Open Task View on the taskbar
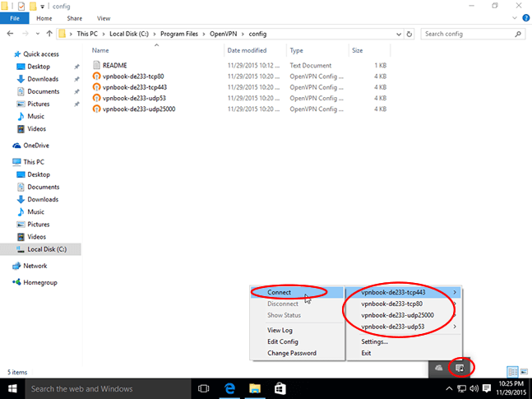Viewport: 532px width, 399px height. [204, 388]
